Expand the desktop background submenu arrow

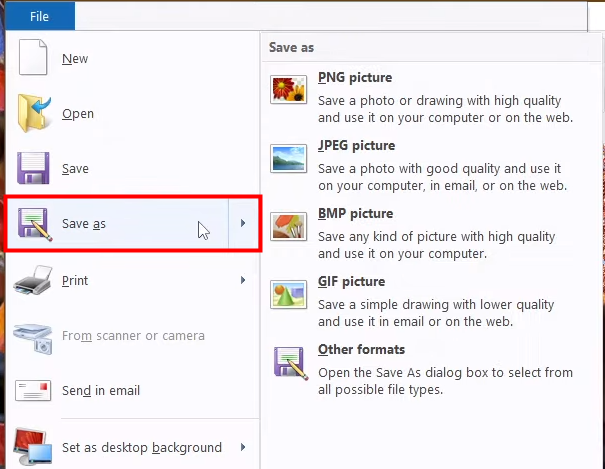(243, 447)
